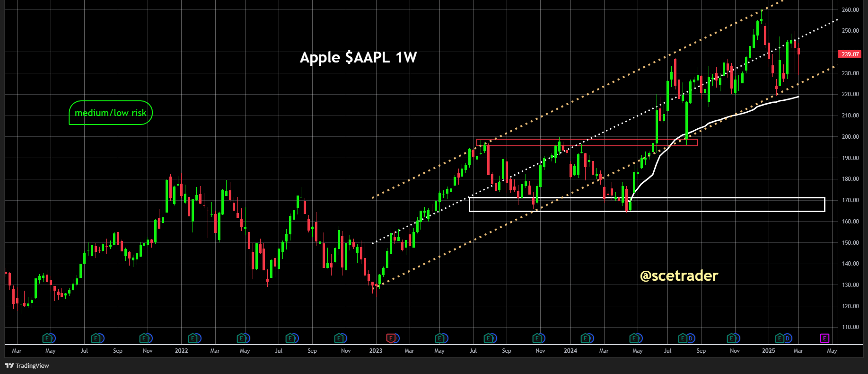Viewport: 868px width, 374px height.
Task: Click the 110.00 price scale label
Action: coord(850,327)
